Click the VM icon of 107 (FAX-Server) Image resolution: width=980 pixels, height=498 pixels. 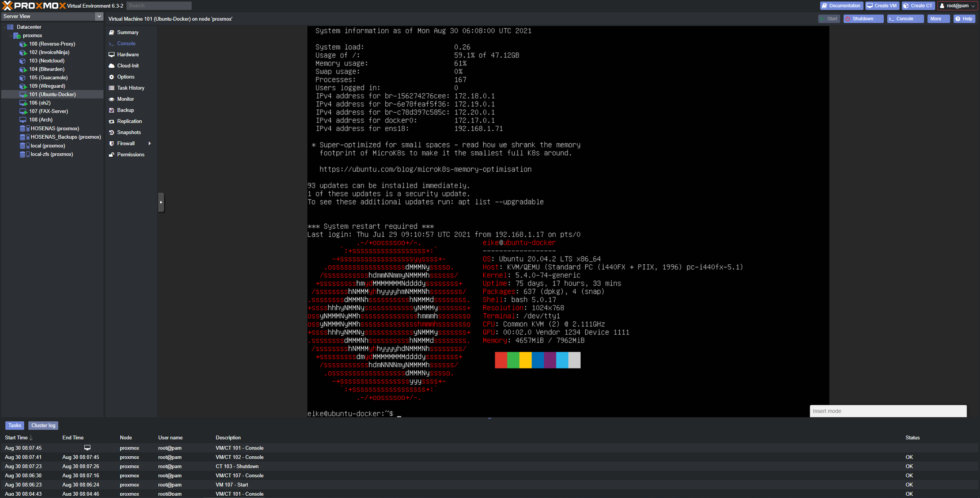pos(23,111)
